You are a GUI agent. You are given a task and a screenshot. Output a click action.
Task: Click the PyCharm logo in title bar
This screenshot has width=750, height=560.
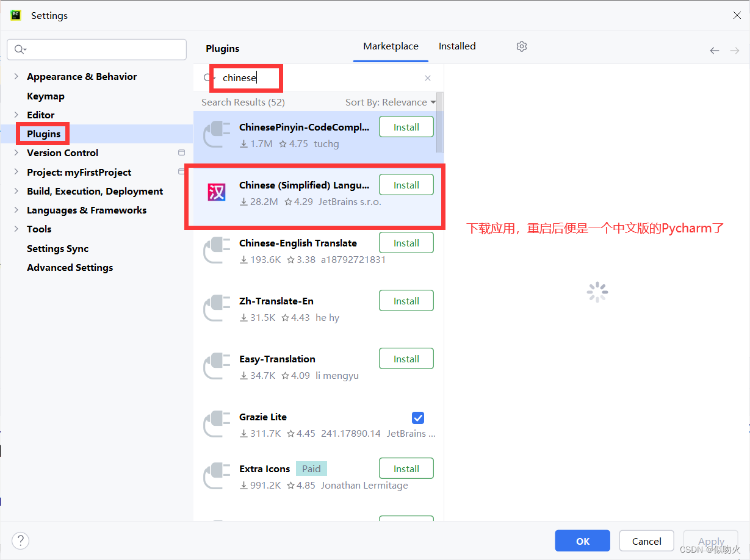point(16,15)
